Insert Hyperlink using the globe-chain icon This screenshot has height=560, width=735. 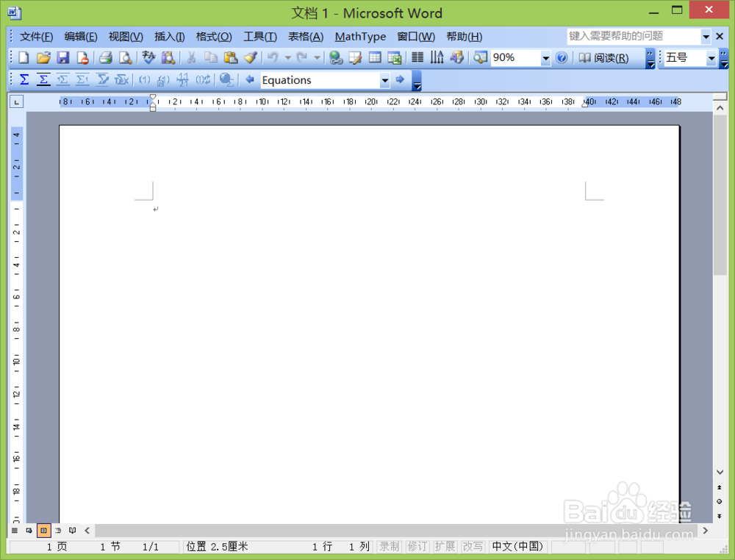(336, 57)
